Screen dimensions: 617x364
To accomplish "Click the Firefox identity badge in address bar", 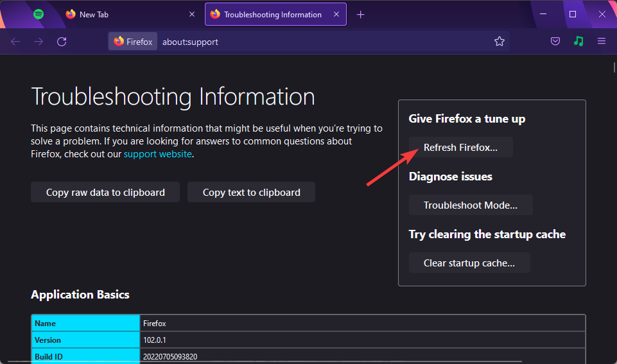I will point(133,42).
